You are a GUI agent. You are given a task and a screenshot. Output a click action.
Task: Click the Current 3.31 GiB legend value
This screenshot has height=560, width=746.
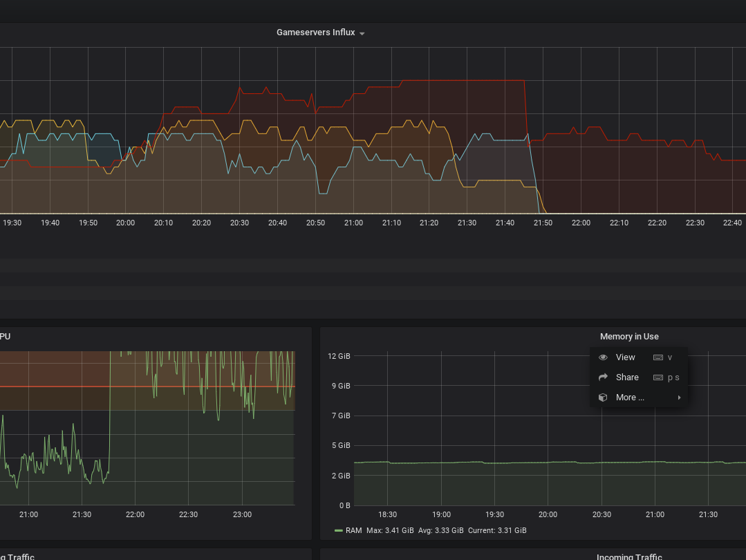497,530
